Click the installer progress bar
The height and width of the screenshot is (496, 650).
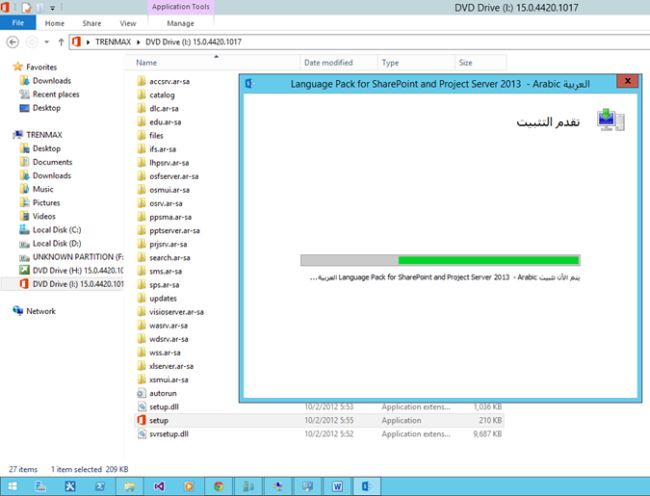(x=440, y=260)
